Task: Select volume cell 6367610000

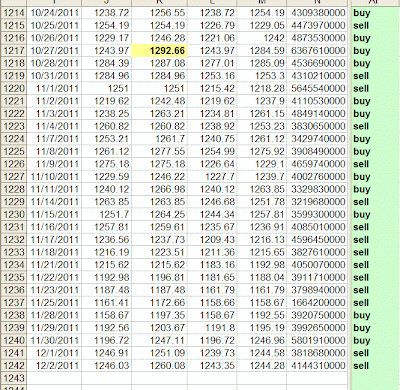Action: click(x=317, y=51)
